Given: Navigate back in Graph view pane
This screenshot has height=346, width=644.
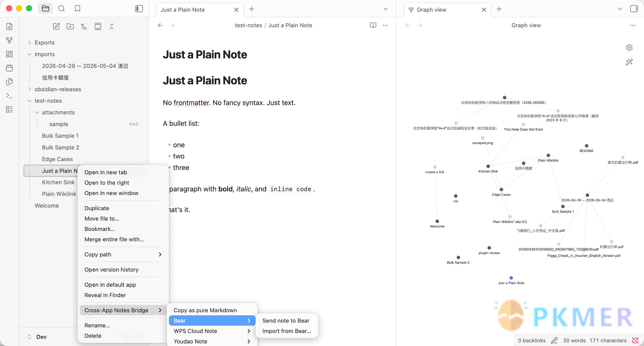Looking at the screenshot, I should click(408, 25).
